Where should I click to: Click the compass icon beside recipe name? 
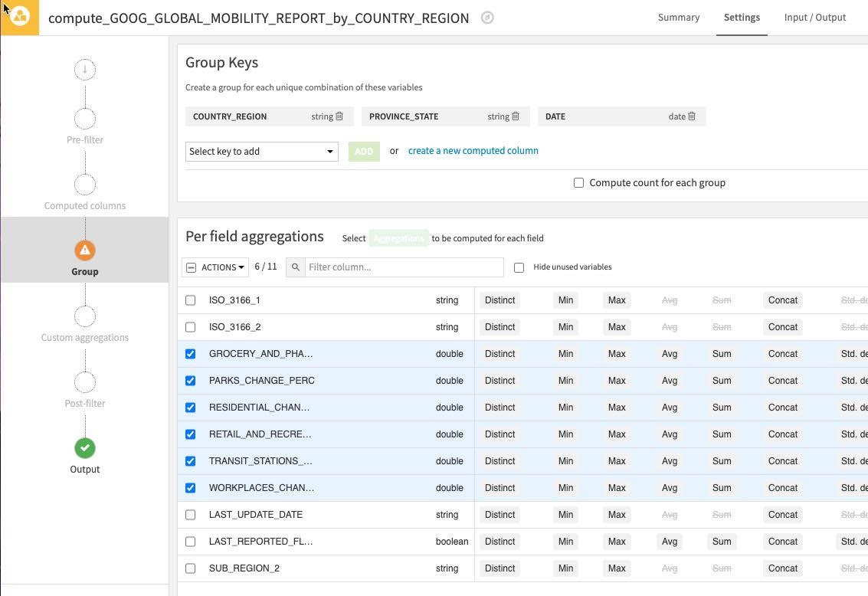pyautogui.click(x=487, y=17)
